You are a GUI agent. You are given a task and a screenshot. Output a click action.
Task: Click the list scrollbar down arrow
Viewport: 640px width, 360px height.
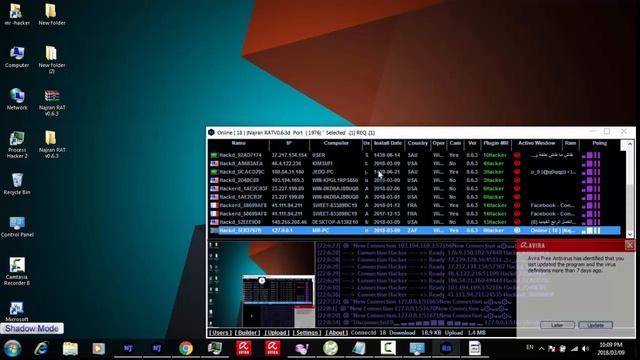point(629,234)
